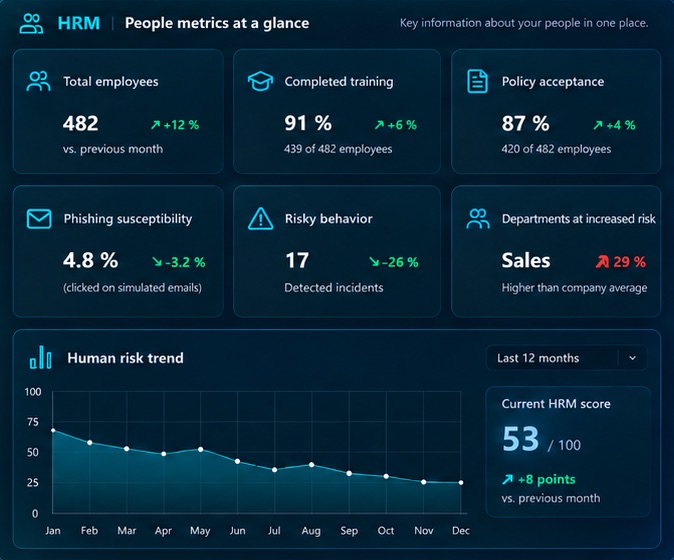Click the 87 % policy acceptance value

[x=525, y=123]
